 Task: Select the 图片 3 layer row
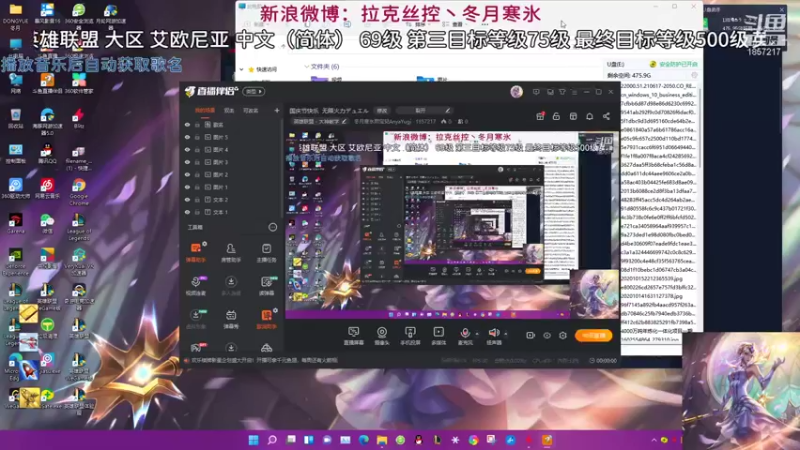pyautogui.click(x=232, y=162)
